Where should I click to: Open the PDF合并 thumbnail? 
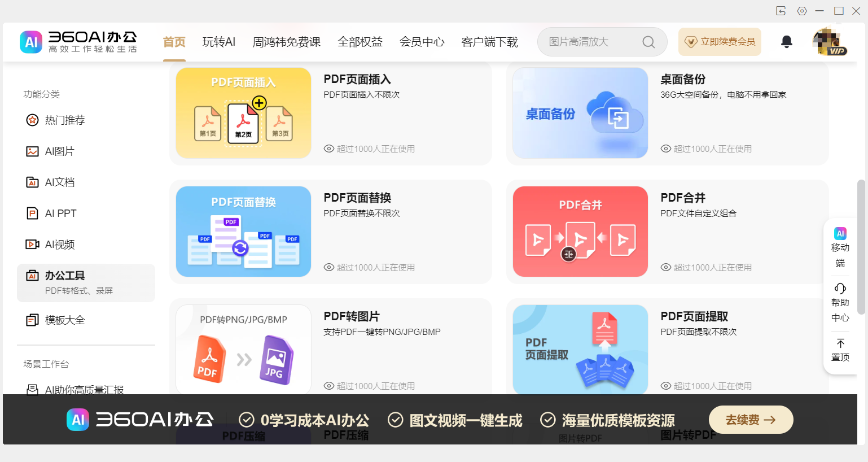[x=580, y=232]
